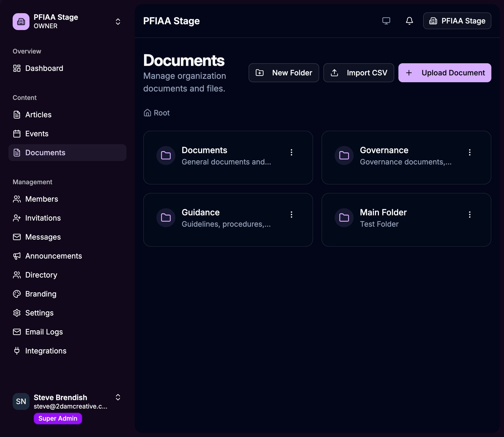Click the steve@2damcreative email text
The height and width of the screenshot is (437, 504).
71,406
